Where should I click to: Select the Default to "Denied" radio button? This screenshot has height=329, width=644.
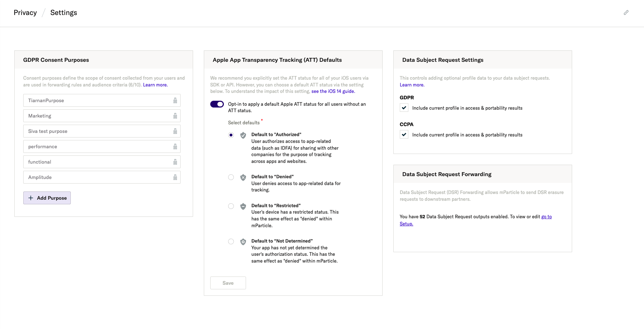point(231,177)
